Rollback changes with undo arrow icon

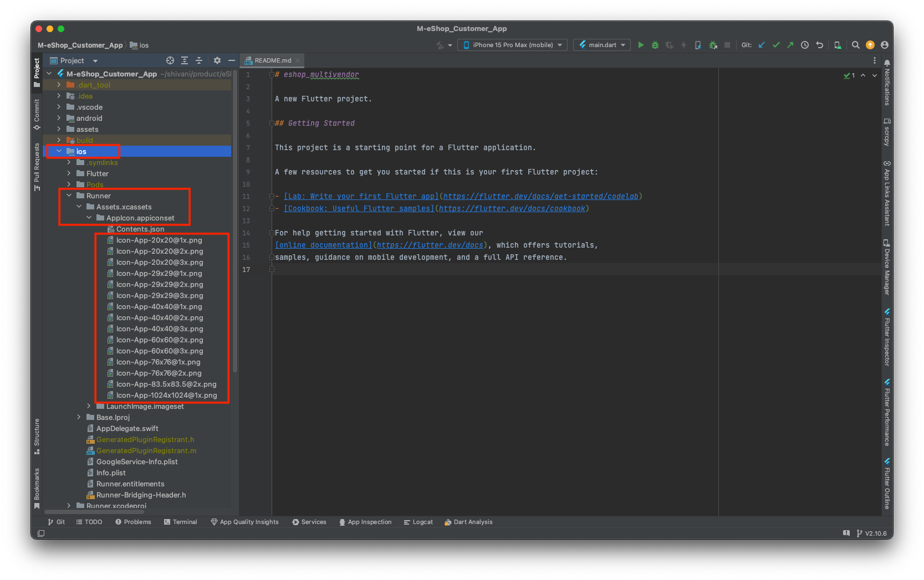point(819,45)
